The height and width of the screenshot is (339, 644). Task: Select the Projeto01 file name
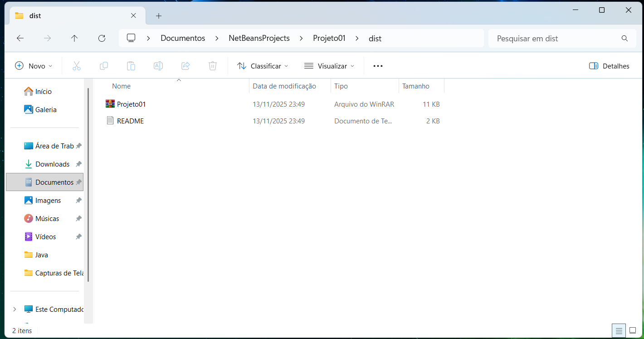pyautogui.click(x=131, y=104)
